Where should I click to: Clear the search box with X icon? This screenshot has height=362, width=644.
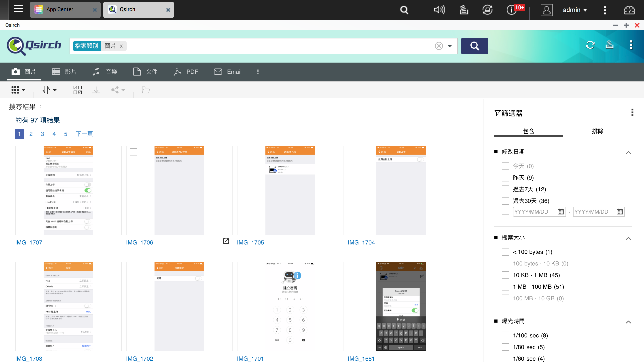tap(439, 46)
